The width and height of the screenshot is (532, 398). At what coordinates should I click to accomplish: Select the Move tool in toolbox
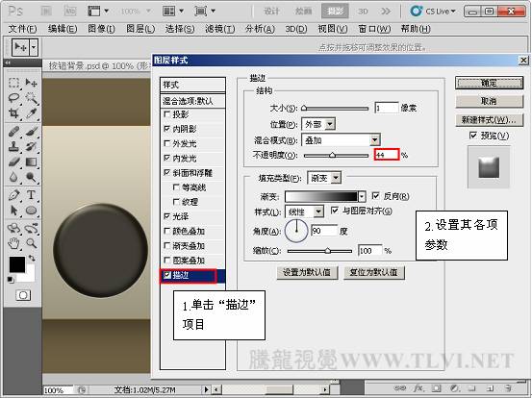31,83
